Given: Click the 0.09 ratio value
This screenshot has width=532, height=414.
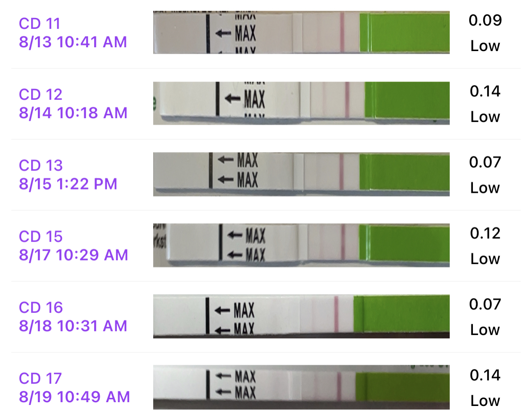Looking at the screenshot, I should point(485,20).
